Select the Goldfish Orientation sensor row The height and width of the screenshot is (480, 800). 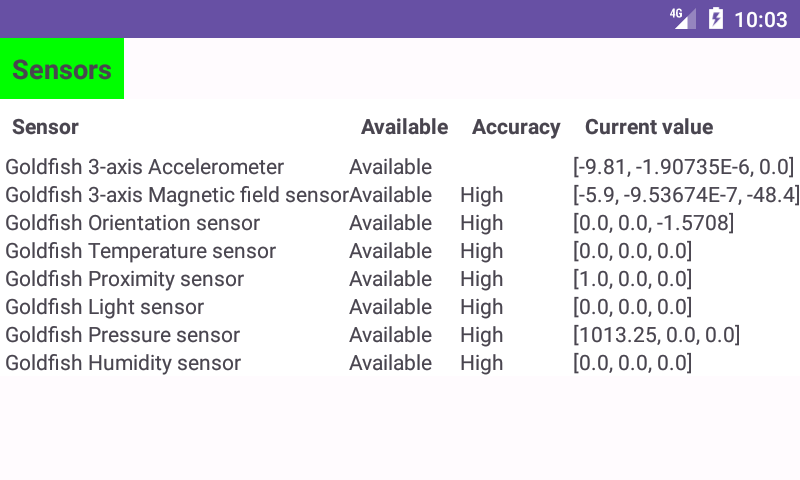click(400, 223)
